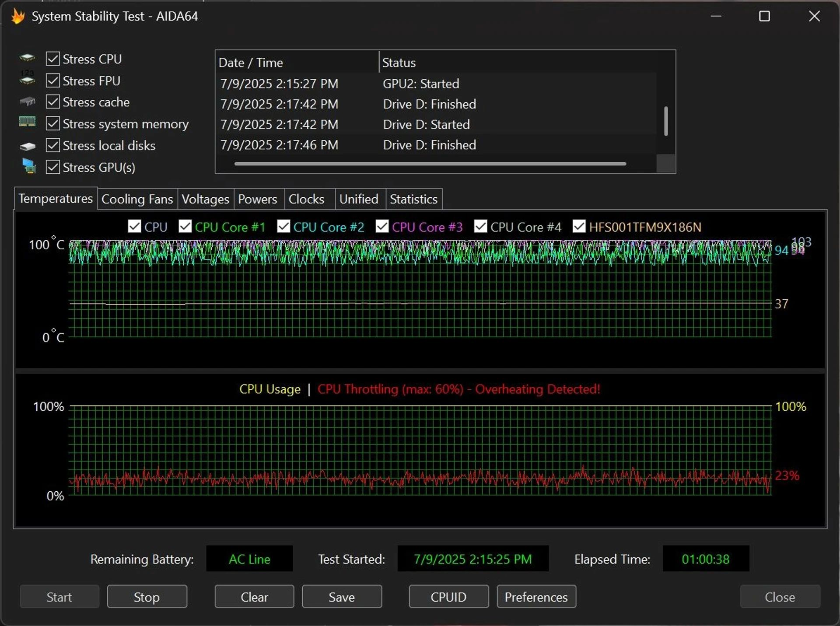Select the 2:17:42 PM Drive D: Finished row
The width and height of the screenshot is (840, 626).
436,104
